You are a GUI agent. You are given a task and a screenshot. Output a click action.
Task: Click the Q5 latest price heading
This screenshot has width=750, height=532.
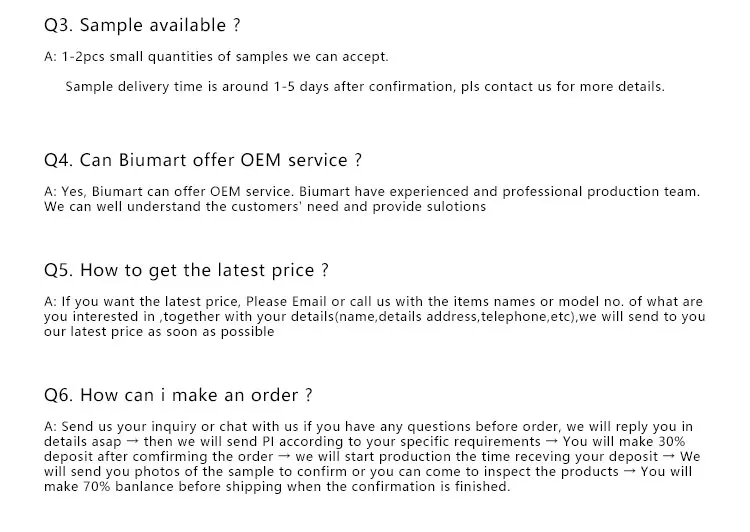point(187,270)
